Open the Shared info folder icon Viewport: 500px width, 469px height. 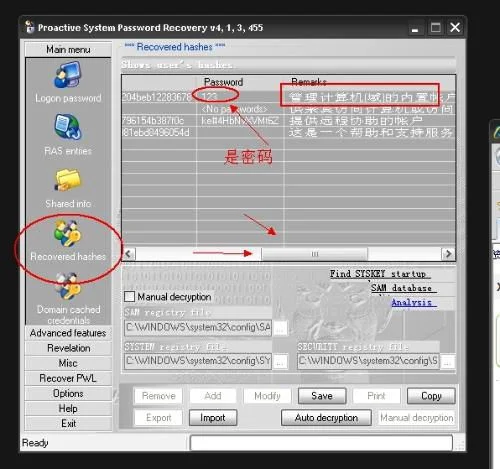pos(68,180)
